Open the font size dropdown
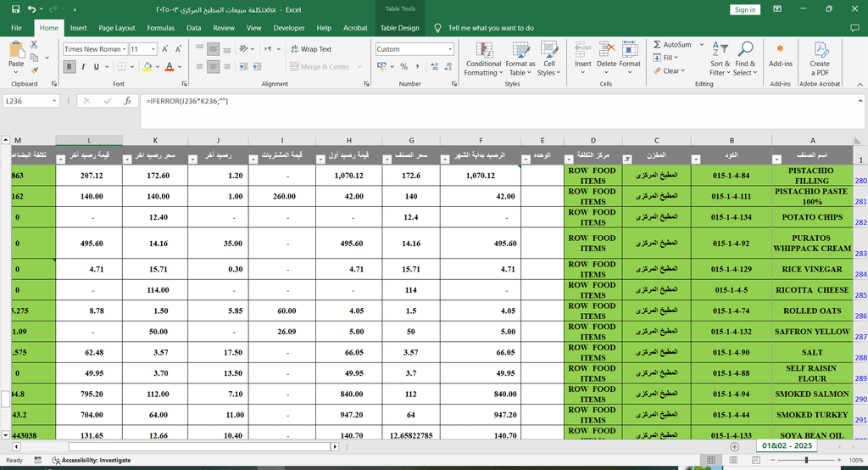Image resolution: width=868 pixels, height=470 pixels. coord(153,48)
